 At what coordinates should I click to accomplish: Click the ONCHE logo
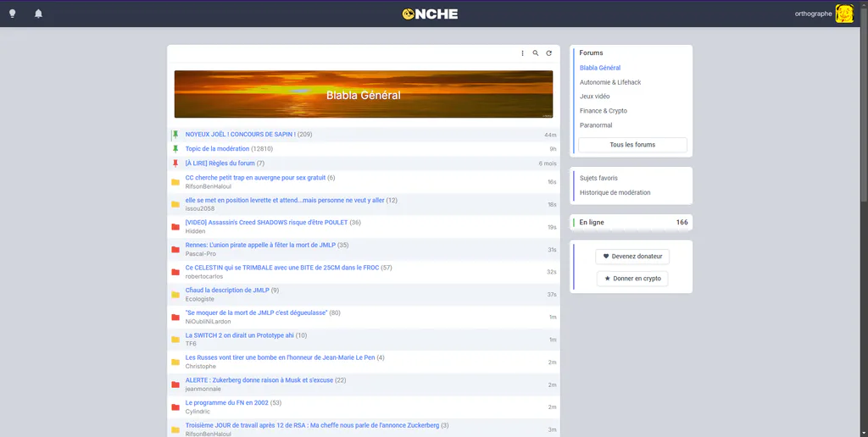pos(430,14)
